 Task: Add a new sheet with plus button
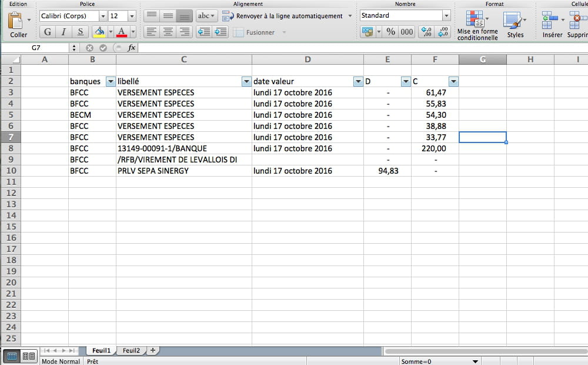pos(153,350)
